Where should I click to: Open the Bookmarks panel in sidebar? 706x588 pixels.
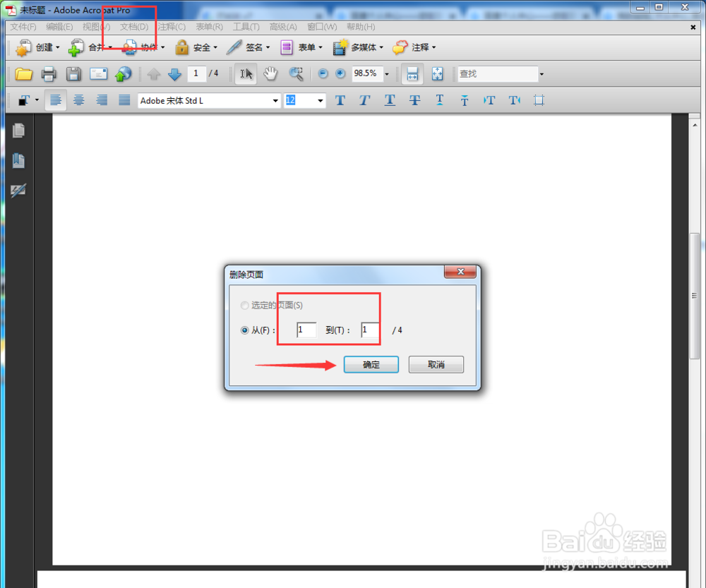tap(18, 160)
